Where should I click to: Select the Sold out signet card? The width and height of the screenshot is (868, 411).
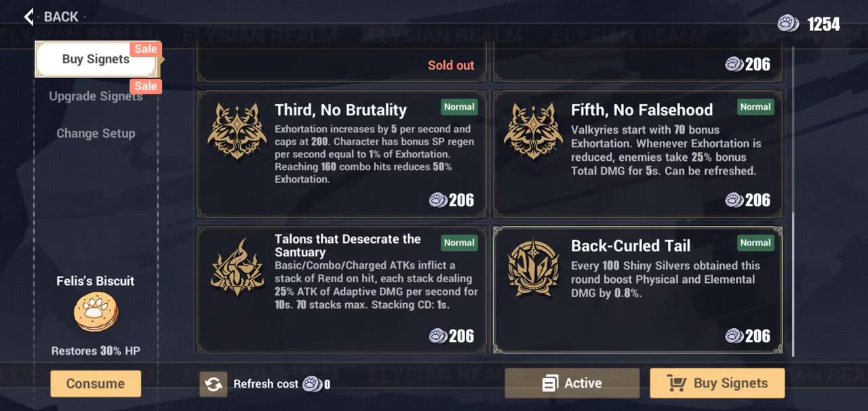click(x=342, y=65)
